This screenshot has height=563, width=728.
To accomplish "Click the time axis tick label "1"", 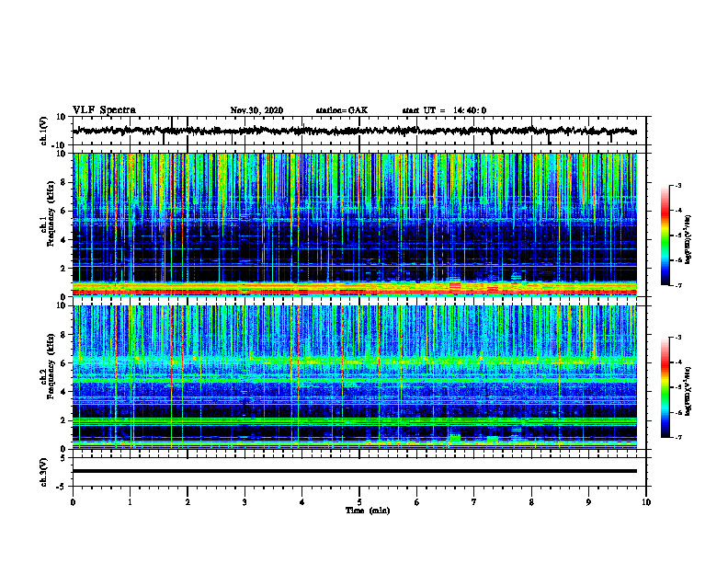I will 130,502.
